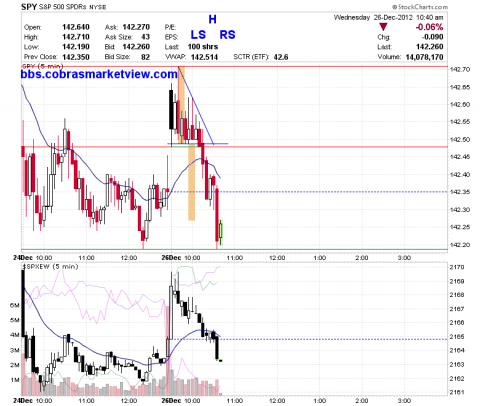
Task: Click the High value 142.710
Action: coord(76,37)
